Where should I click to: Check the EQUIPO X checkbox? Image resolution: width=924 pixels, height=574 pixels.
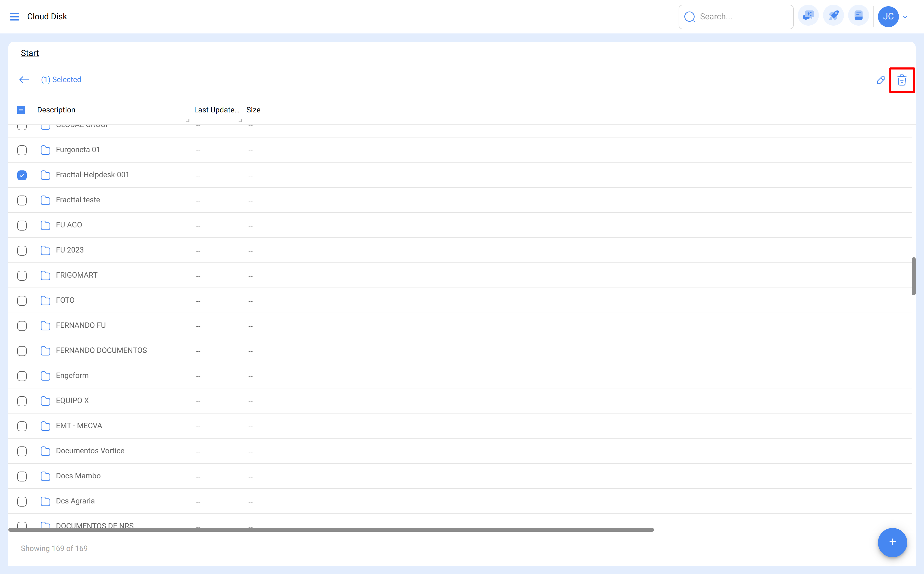(x=22, y=401)
